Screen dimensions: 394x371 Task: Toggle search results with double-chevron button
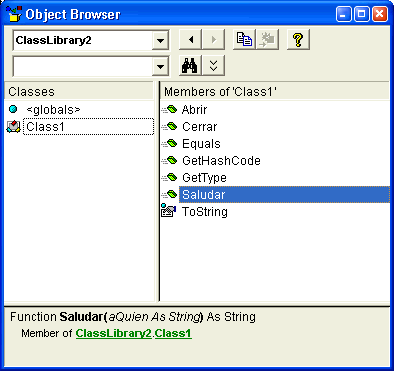click(x=214, y=65)
